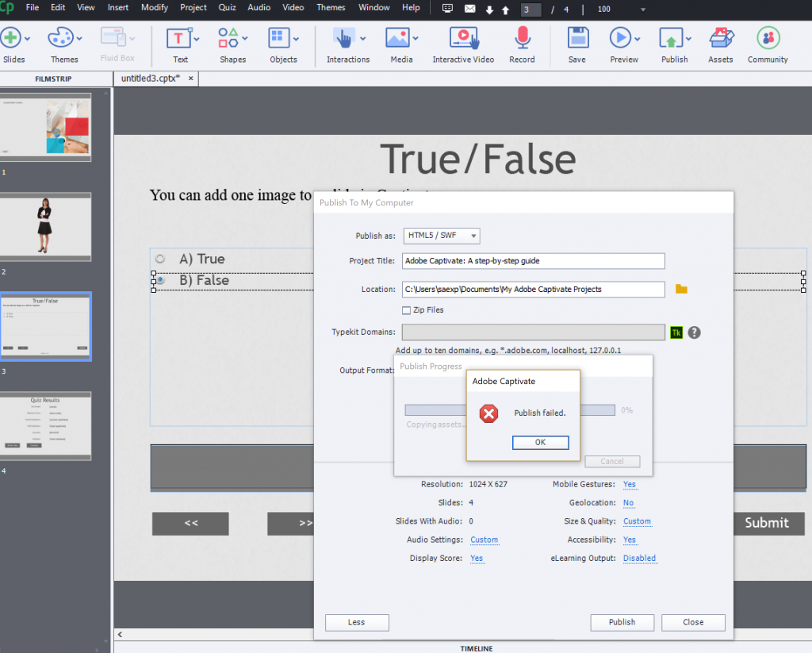Open the Quiz menu
812x653 pixels.
(x=228, y=7)
